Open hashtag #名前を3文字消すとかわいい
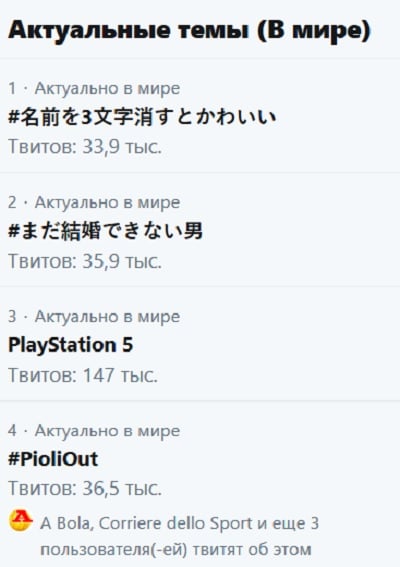Image resolution: width=400 pixels, height=567 pixels. [142, 117]
